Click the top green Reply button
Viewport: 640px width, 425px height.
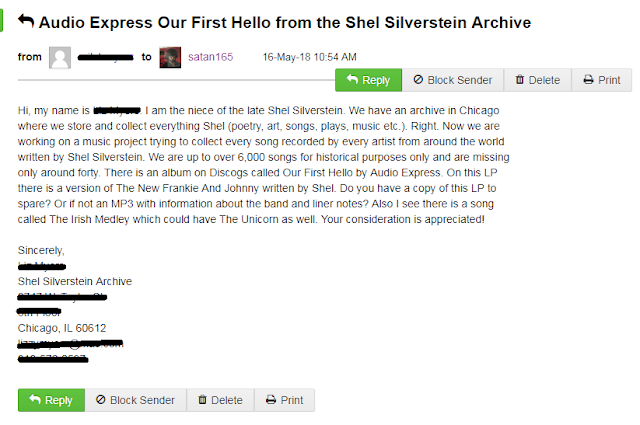click(x=368, y=80)
